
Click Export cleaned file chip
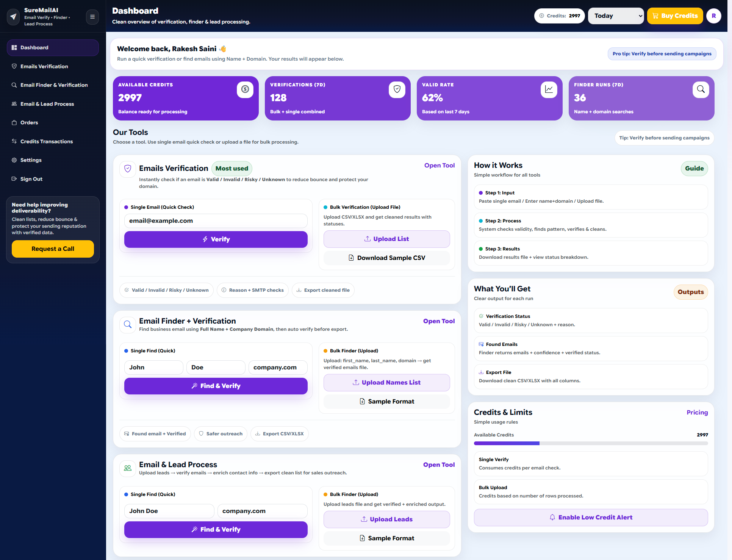[x=323, y=290]
